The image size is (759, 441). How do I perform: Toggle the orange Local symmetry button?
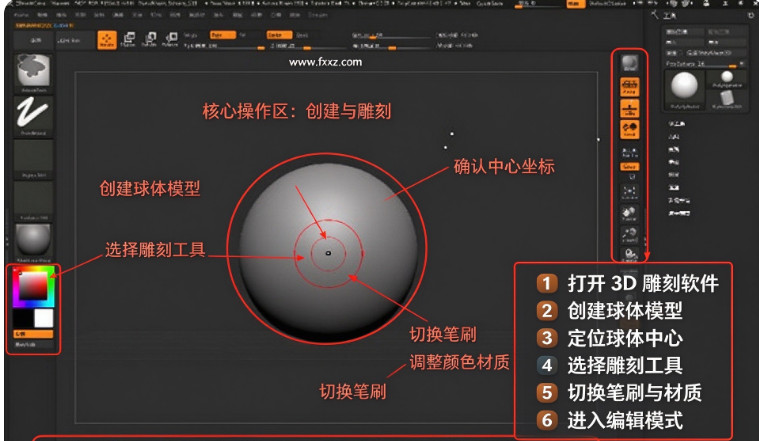(629, 130)
